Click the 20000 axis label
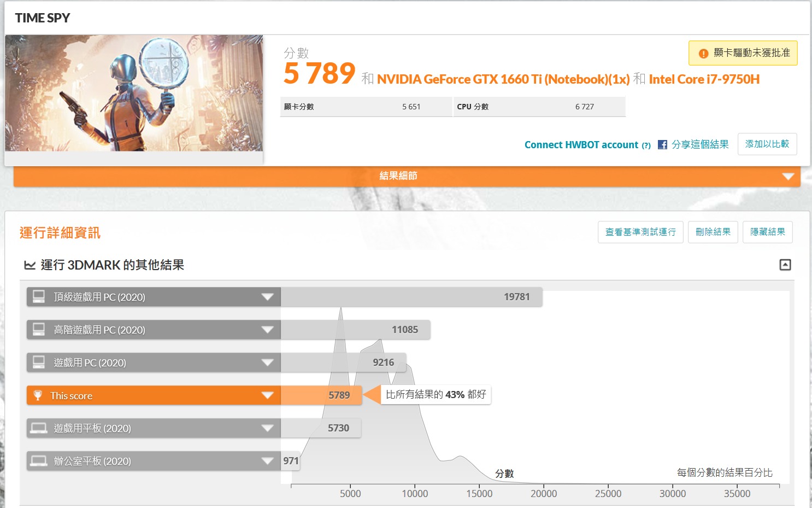 click(544, 494)
